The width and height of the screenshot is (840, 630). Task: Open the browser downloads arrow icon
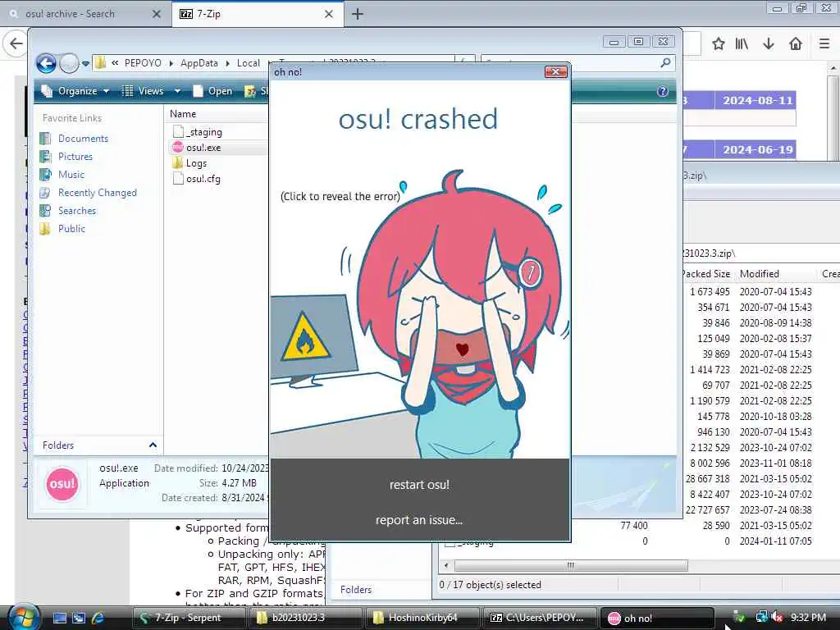coord(769,43)
